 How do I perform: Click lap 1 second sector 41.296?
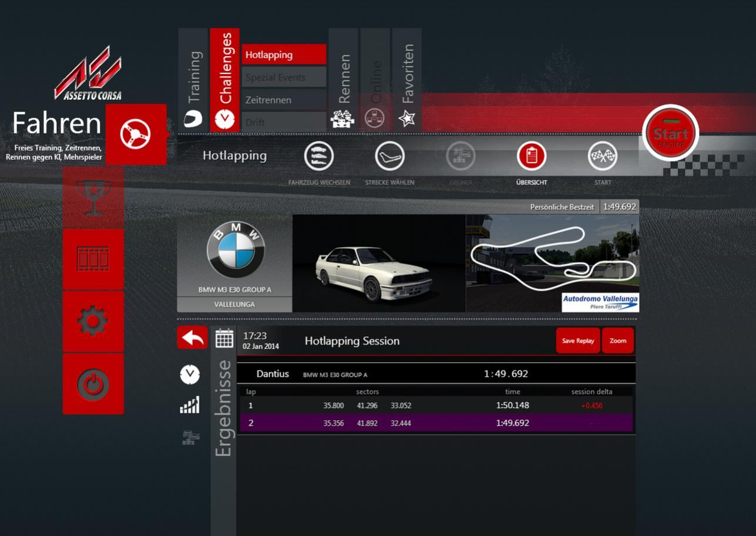pyautogui.click(x=367, y=406)
